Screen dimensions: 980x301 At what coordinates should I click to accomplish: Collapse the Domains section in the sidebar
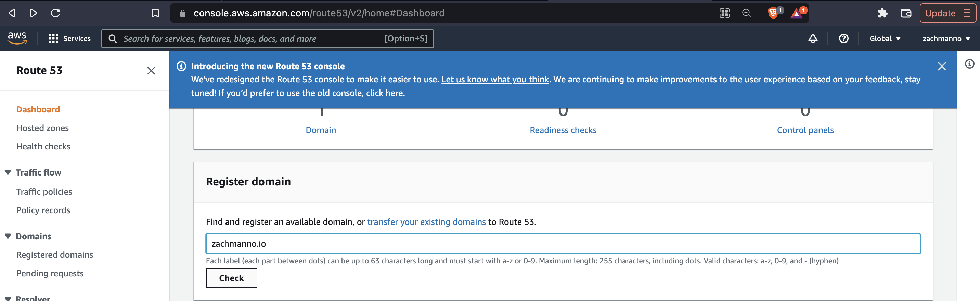click(x=8, y=236)
